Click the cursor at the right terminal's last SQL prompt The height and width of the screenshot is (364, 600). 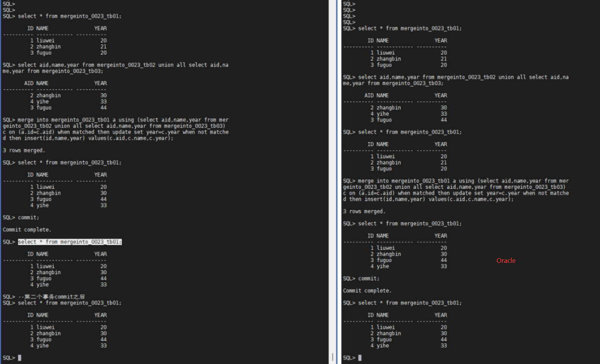[360, 358]
